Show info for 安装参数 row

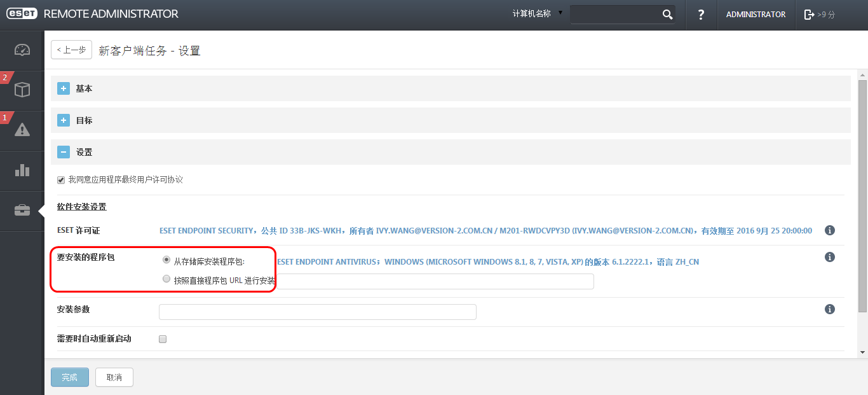click(829, 309)
